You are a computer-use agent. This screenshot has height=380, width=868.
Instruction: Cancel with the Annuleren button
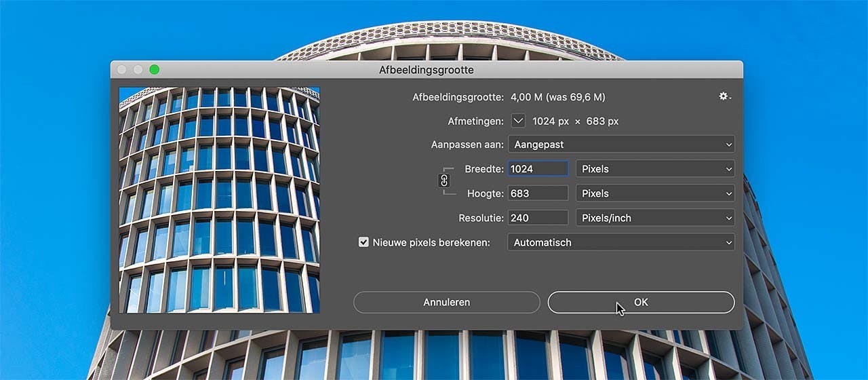coord(446,303)
